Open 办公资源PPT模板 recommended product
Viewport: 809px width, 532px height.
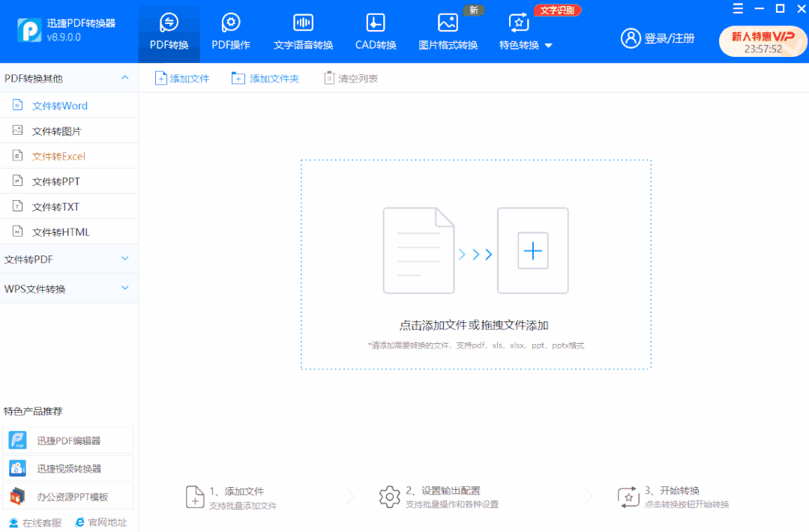coord(67,497)
